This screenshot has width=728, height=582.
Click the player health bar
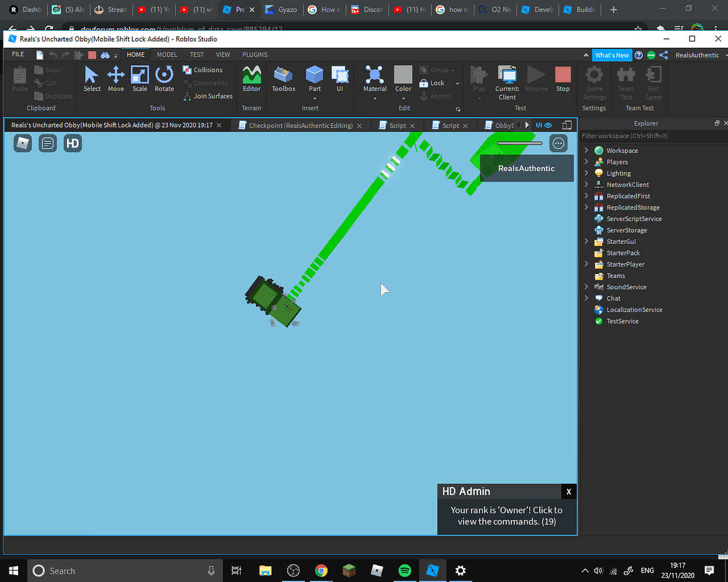click(520, 143)
